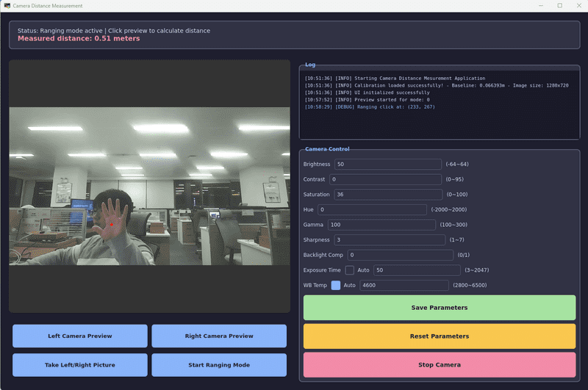Screen dimensions: 588x390
Task: Switch to Right Camera Preview
Action: pyautogui.click(x=219, y=336)
